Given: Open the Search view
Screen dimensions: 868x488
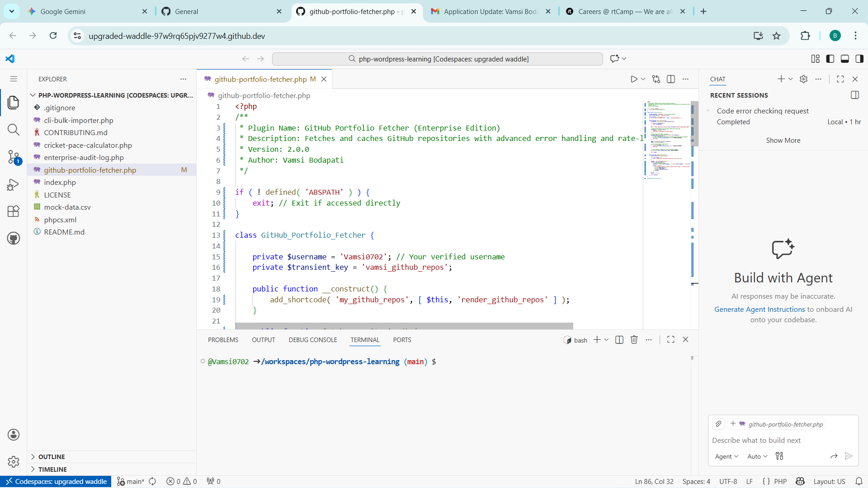Looking at the screenshot, I should coord(14,130).
